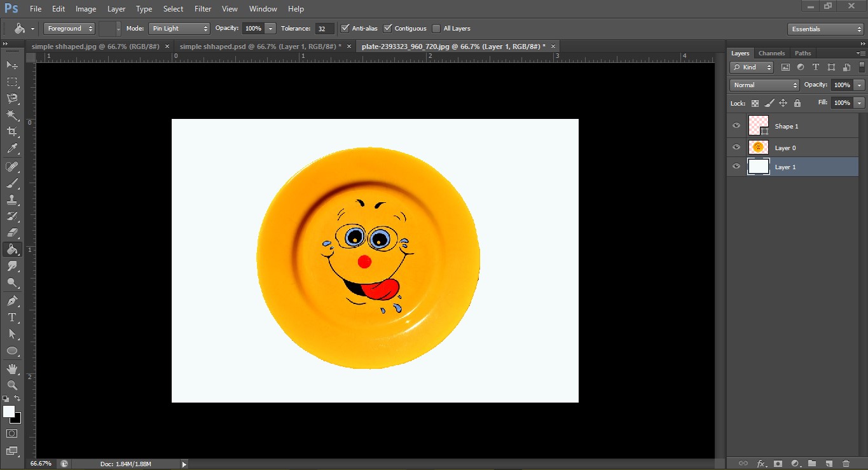
Task: Open the Foreground fill source dropdown
Action: pyautogui.click(x=69, y=29)
